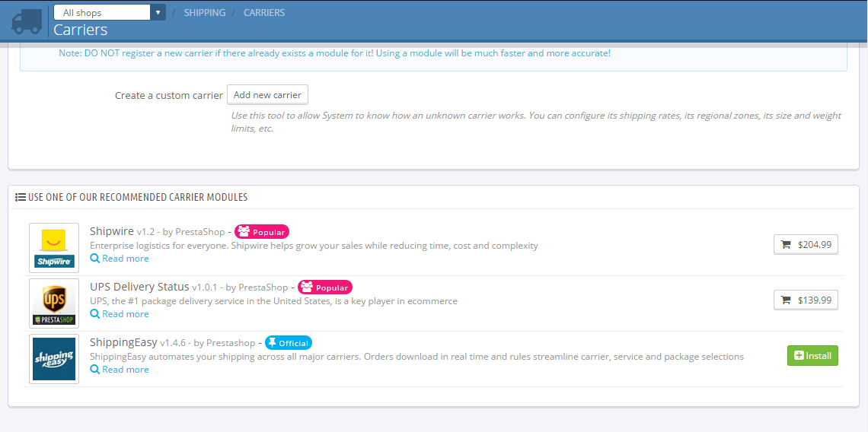This screenshot has height=432, width=868.
Task: Click the Official badge next to ShippingEasy
Action: pyautogui.click(x=289, y=342)
